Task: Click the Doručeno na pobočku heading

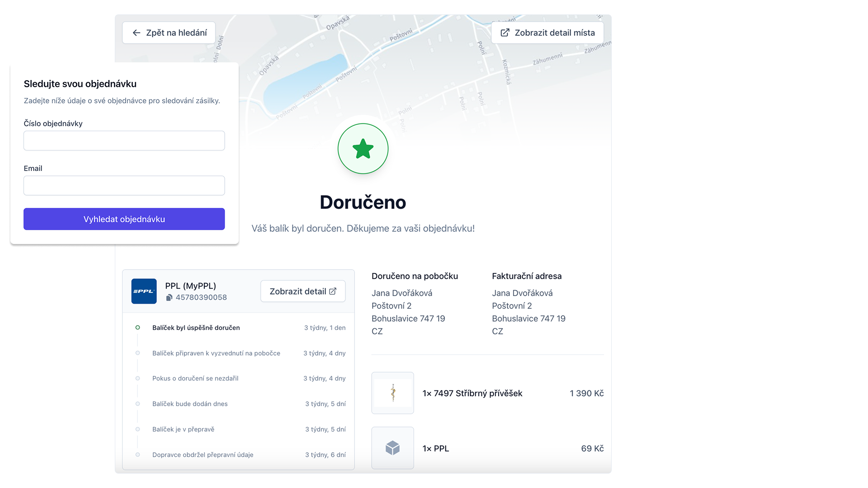Action: [415, 276]
